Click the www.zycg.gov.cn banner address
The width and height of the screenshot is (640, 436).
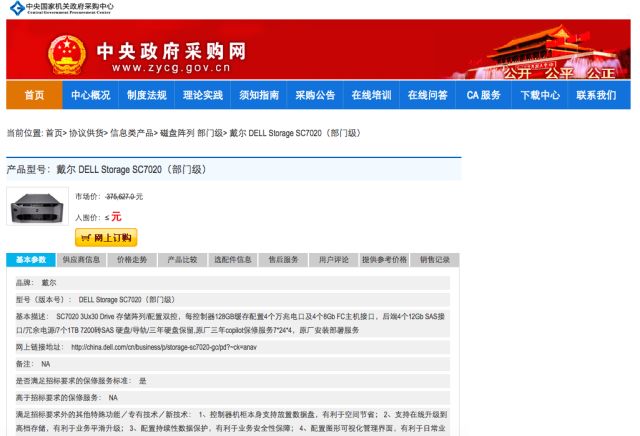point(171,68)
